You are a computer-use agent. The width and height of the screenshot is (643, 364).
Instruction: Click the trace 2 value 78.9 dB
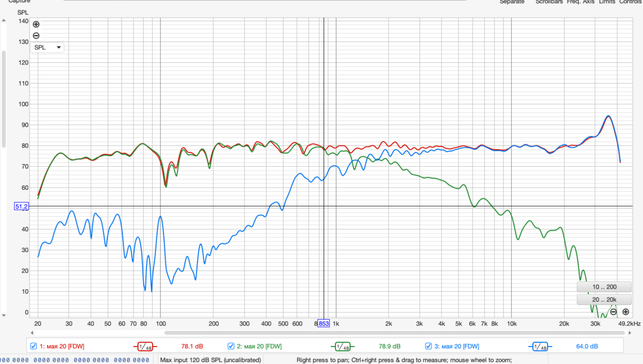point(389,346)
